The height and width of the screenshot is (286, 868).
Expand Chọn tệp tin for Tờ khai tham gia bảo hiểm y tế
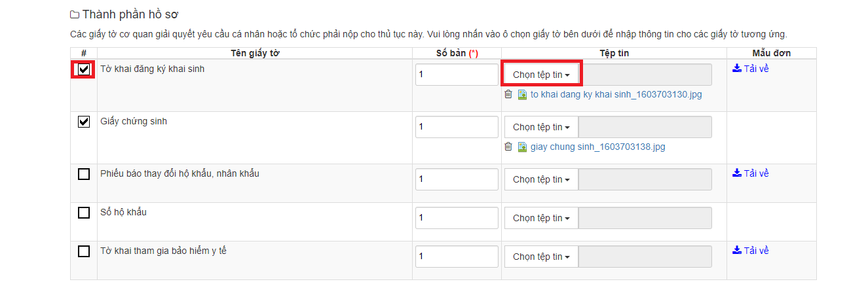[541, 257]
